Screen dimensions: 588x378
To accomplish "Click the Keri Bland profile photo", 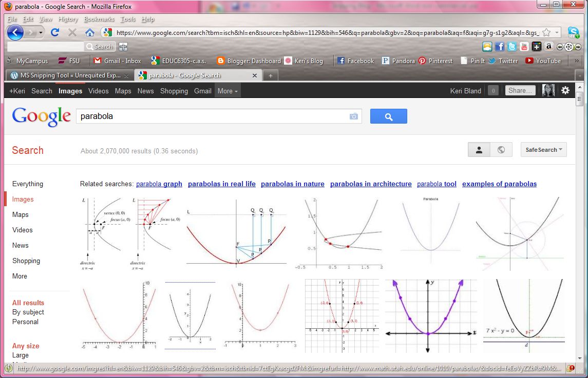I will [548, 90].
